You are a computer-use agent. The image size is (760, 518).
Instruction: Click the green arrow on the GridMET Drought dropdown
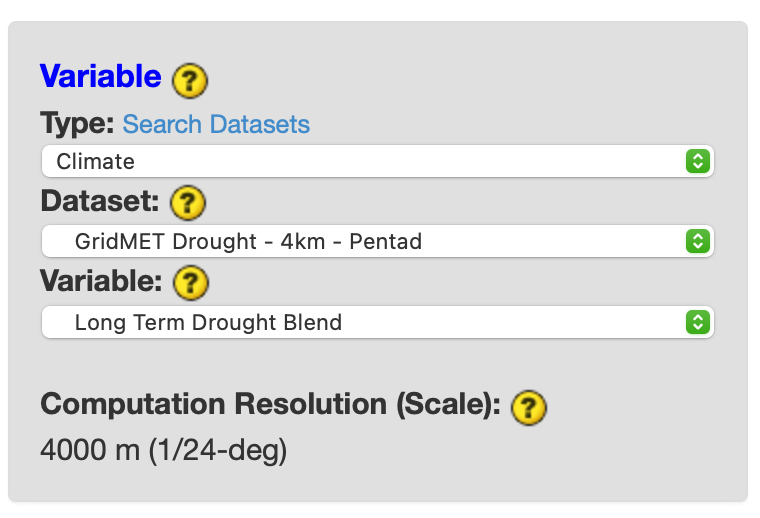tap(697, 241)
